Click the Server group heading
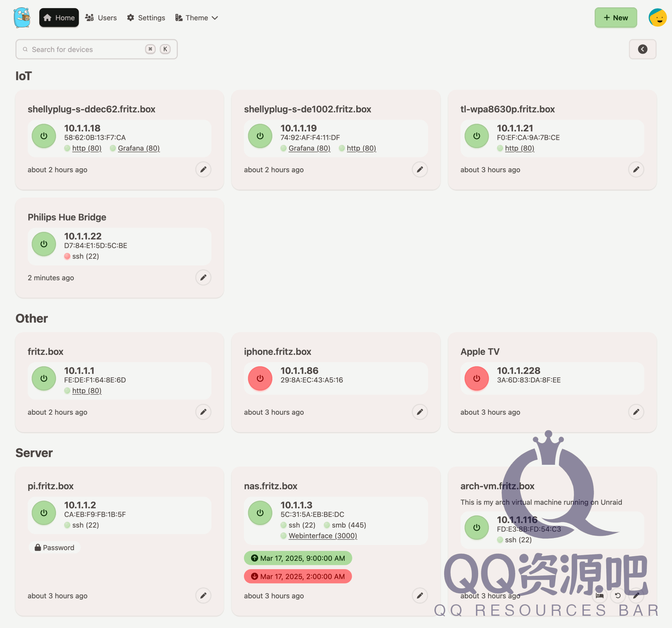 pyautogui.click(x=34, y=453)
